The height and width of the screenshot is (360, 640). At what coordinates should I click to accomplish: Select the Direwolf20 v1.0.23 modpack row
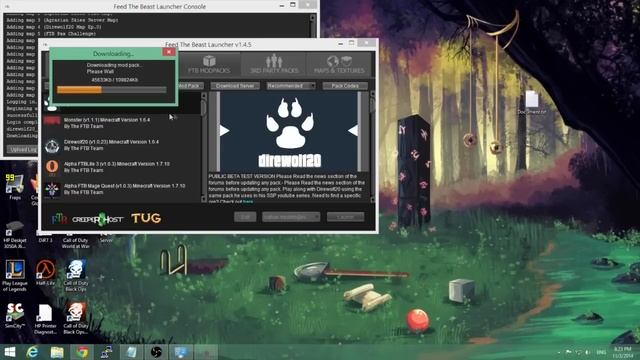[122, 145]
